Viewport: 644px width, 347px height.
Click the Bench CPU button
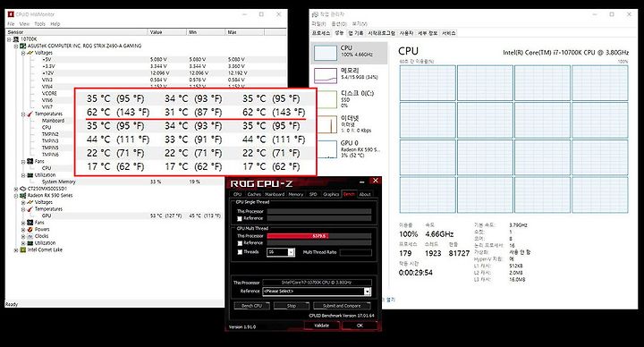[251, 306]
